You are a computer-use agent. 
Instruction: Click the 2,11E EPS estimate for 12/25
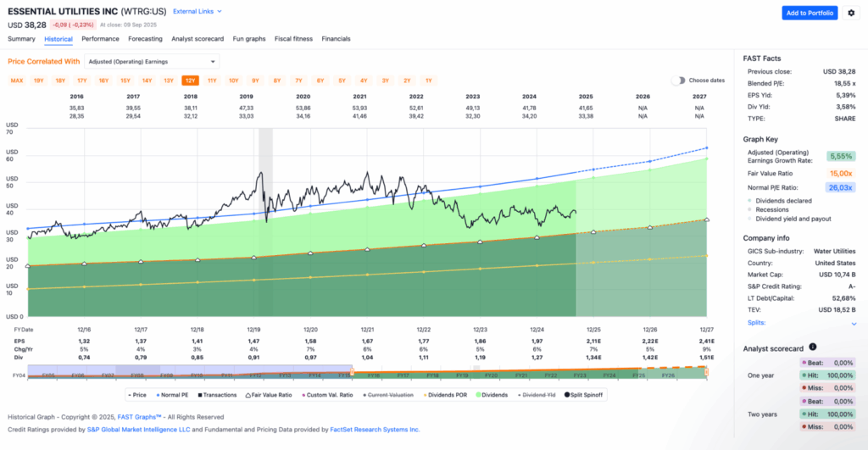click(593, 342)
